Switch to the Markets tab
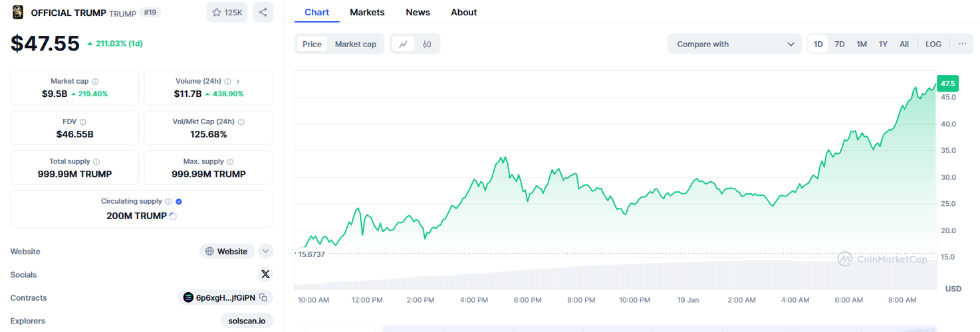 (367, 12)
